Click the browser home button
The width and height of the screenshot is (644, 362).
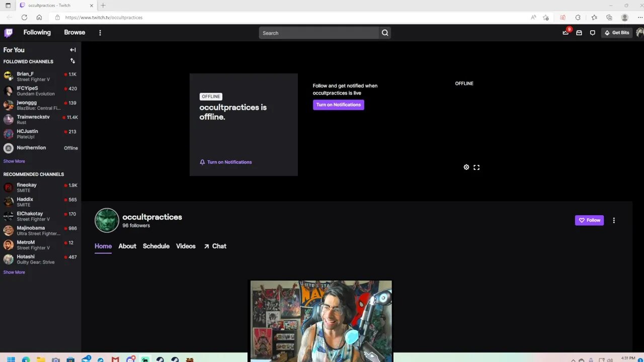click(39, 17)
